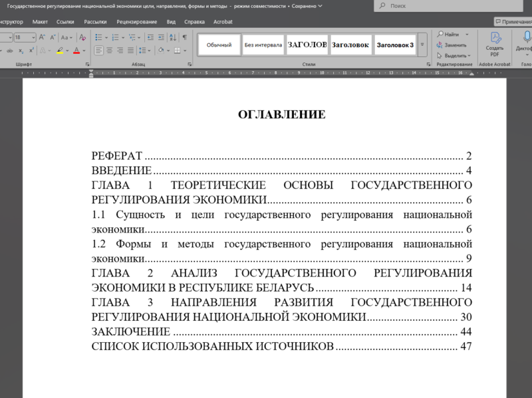The image size is (532, 398).
Task: Open shading color dropdown arrow
Action: point(168,51)
